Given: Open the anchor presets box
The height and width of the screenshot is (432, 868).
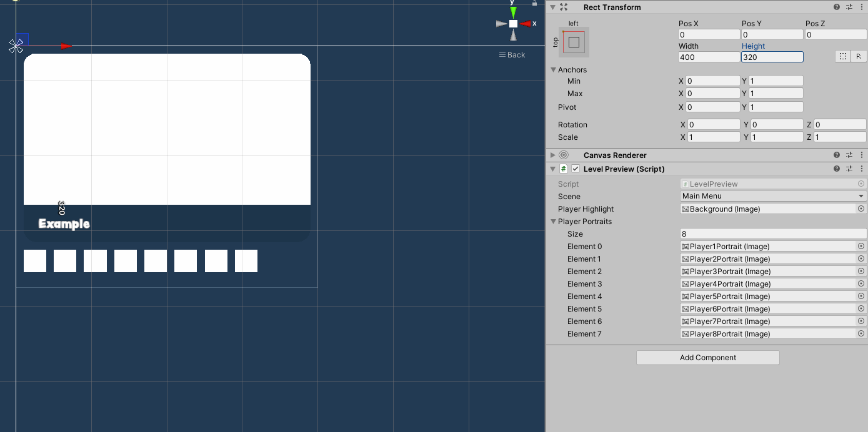Looking at the screenshot, I should pos(574,42).
